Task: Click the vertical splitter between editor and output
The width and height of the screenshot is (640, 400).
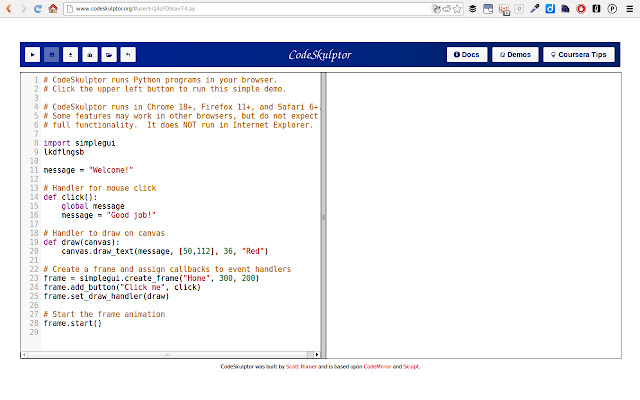Action: (x=323, y=216)
